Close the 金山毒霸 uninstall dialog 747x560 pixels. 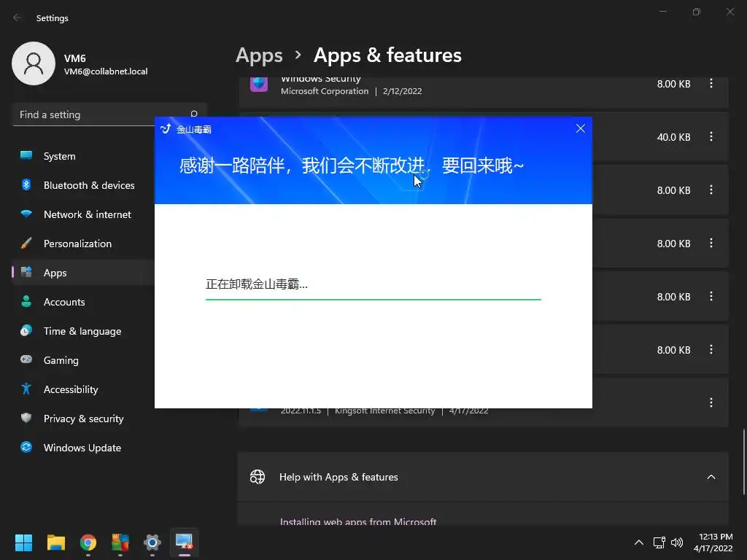pos(580,128)
